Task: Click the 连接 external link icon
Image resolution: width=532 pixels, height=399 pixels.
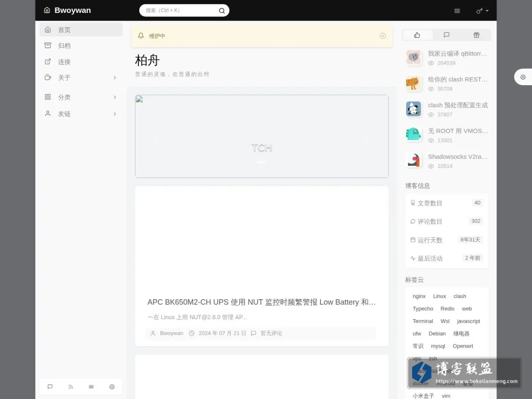Action: click(x=48, y=62)
